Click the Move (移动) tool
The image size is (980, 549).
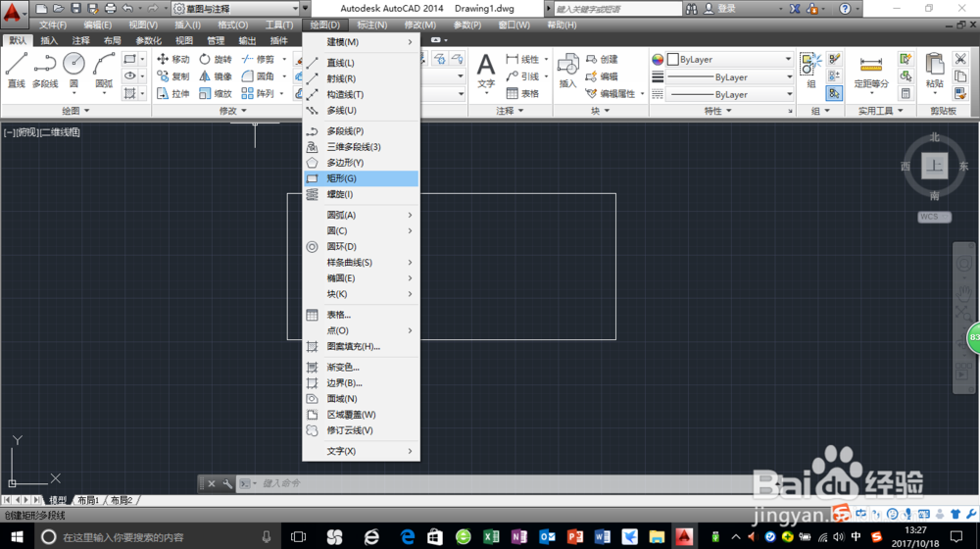173,59
